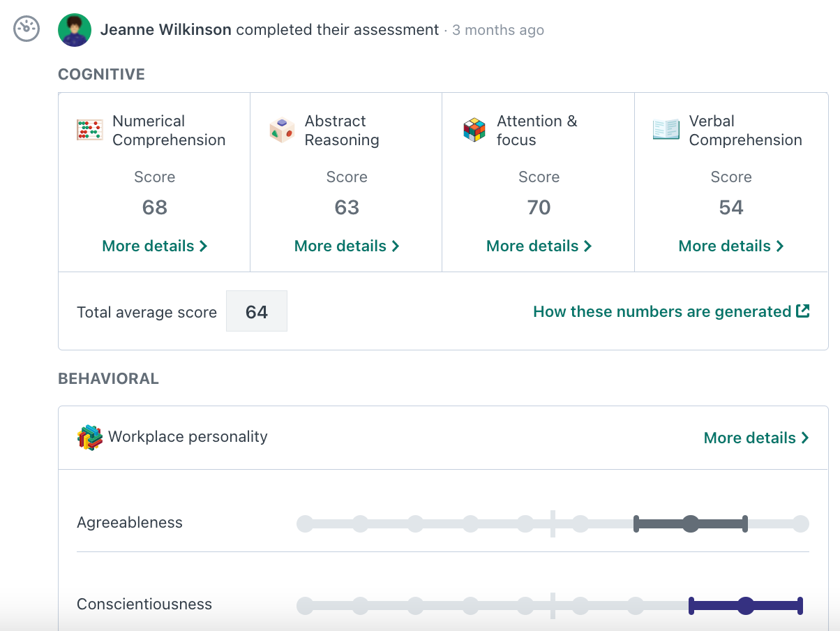Click More details for Workplace personality

click(750, 438)
